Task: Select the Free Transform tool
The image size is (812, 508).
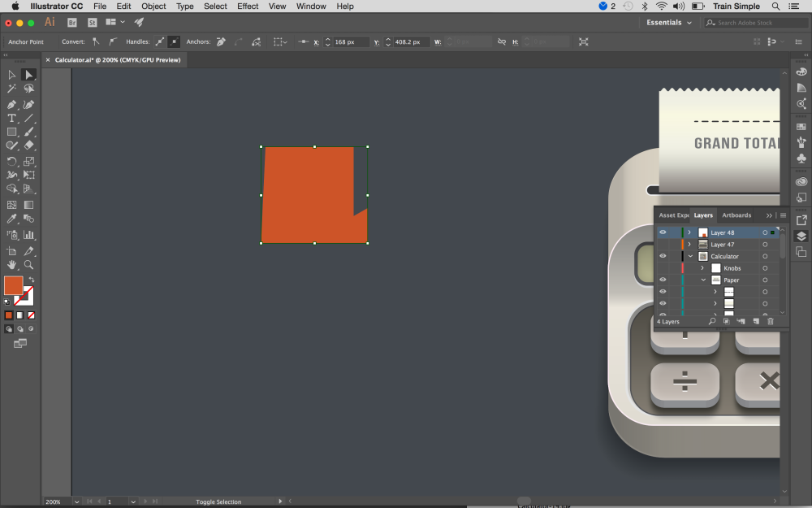Action: tap(29, 176)
